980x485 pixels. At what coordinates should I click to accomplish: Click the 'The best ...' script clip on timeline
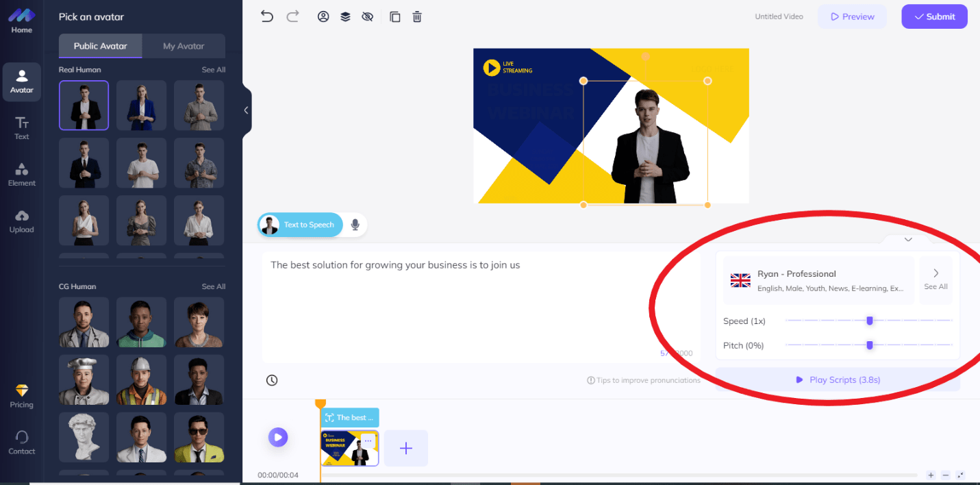pos(350,417)
